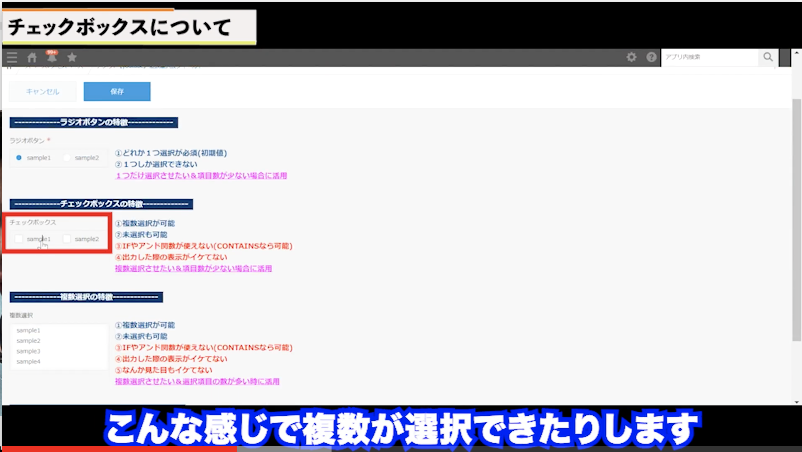Click the red video progress bar
The image size is (802, 452).
[118, 448]
